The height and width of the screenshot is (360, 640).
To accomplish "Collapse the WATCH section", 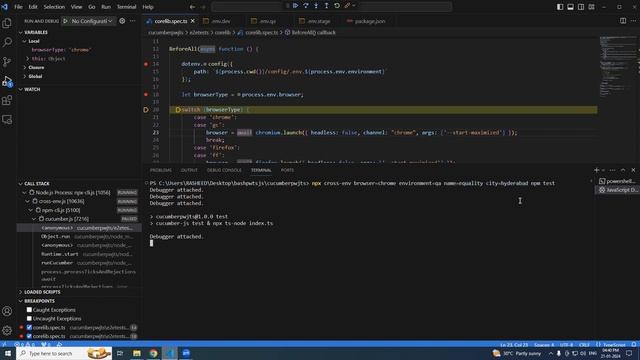I will coord(32,89).
